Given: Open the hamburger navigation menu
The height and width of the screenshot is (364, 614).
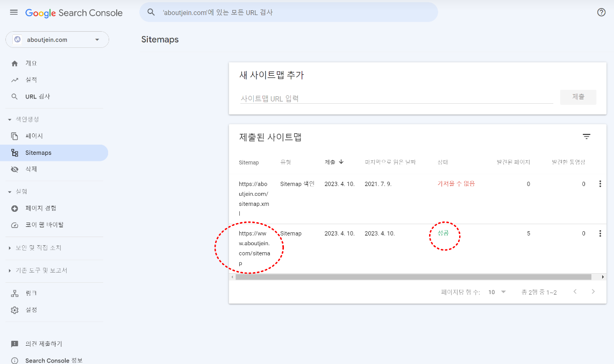Looking at the screenshot, I should [x=13, y=12].
